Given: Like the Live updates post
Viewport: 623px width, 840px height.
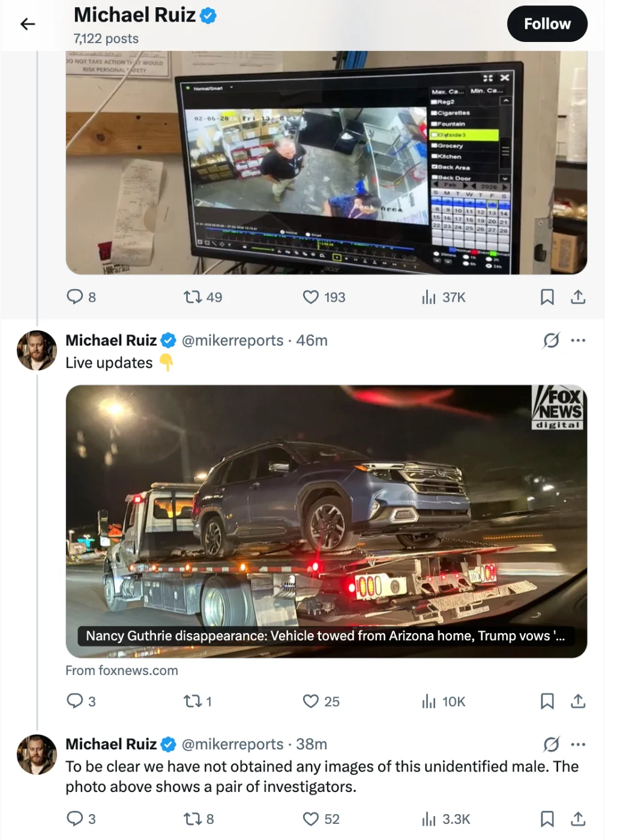Looking at the screenshot, I should (x=311, y=701).
